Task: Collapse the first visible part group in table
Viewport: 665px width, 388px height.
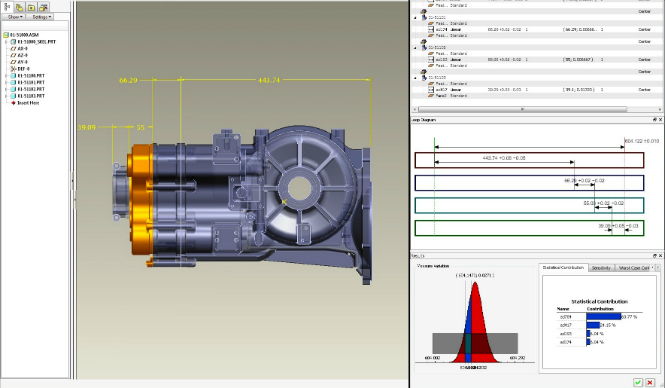Action: (x=415, y=18)
